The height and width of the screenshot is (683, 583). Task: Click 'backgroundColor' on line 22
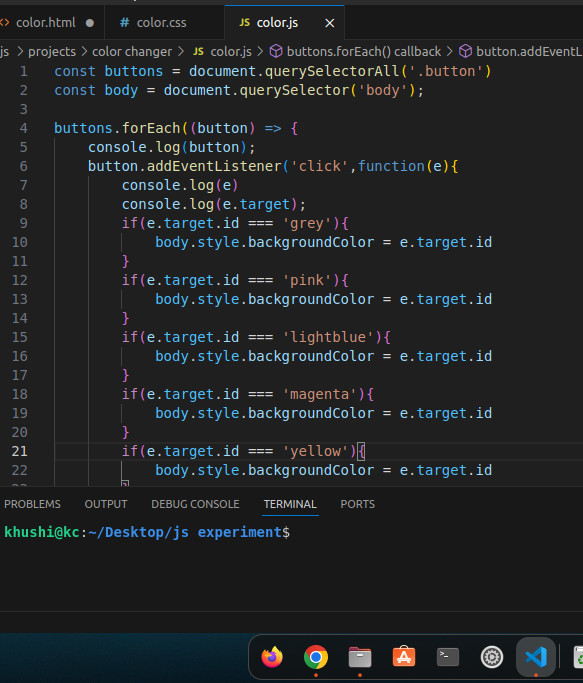click(311, 471)
